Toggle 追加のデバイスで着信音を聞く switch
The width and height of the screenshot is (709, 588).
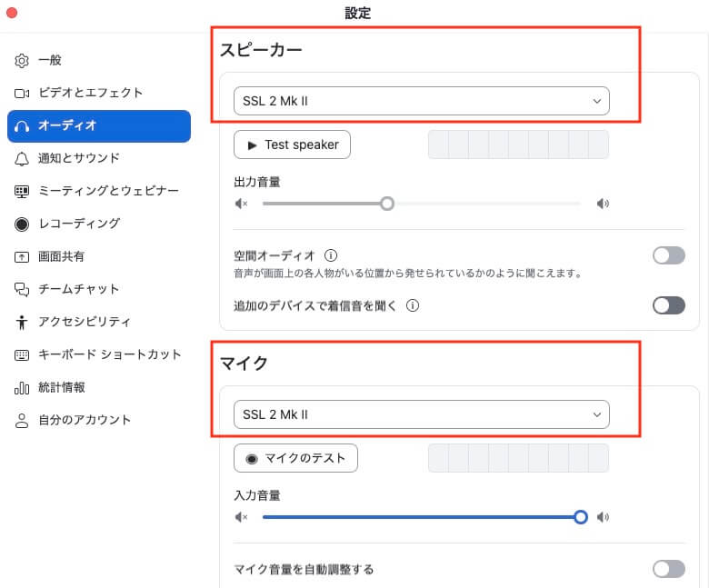click(x=668, y=305)
